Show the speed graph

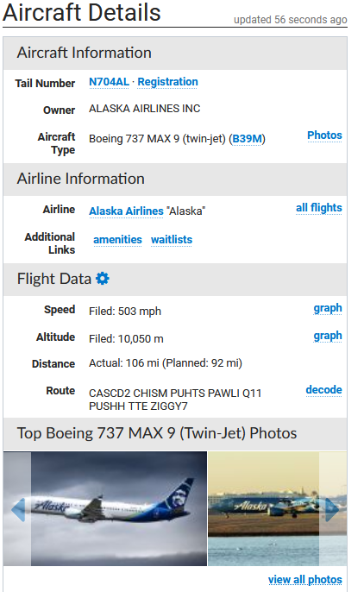click(328, 308)
